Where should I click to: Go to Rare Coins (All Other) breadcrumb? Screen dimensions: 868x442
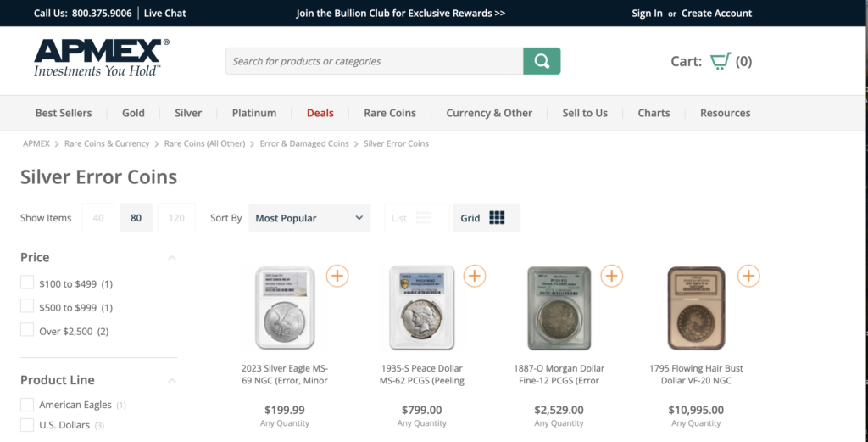click(x=205, y=143)
